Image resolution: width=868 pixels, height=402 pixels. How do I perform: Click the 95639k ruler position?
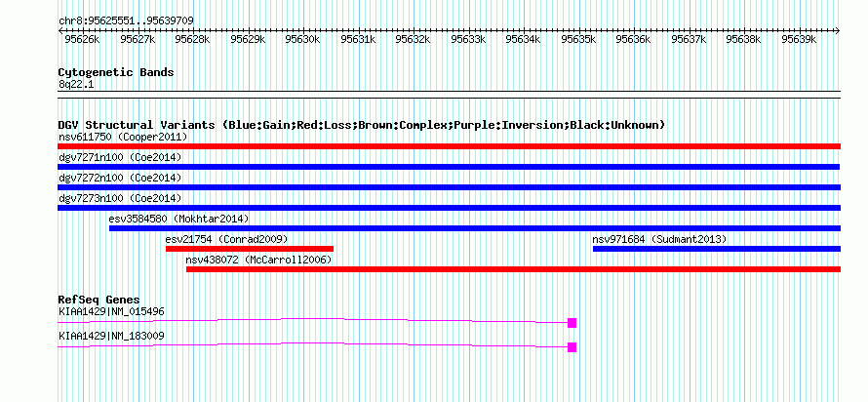pos(800,39)
